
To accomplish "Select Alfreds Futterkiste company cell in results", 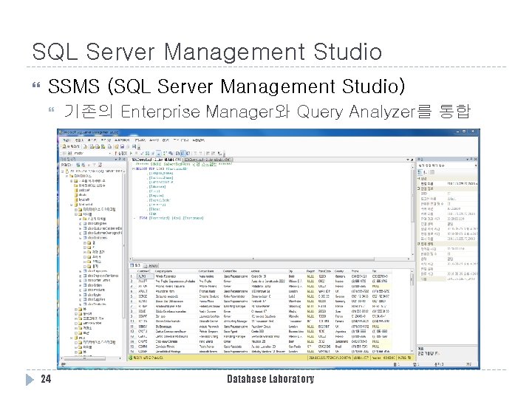I will [176, 276].
